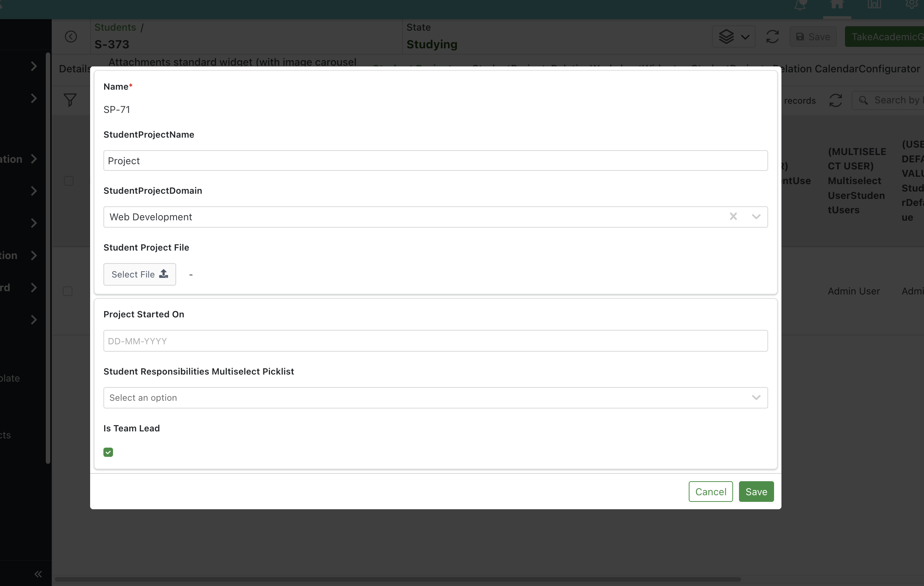The width and height of the screenshot is (924, 586).
Task: Expand the StudentProjectDomain dropdown arrow
Action: click(756, 217)
